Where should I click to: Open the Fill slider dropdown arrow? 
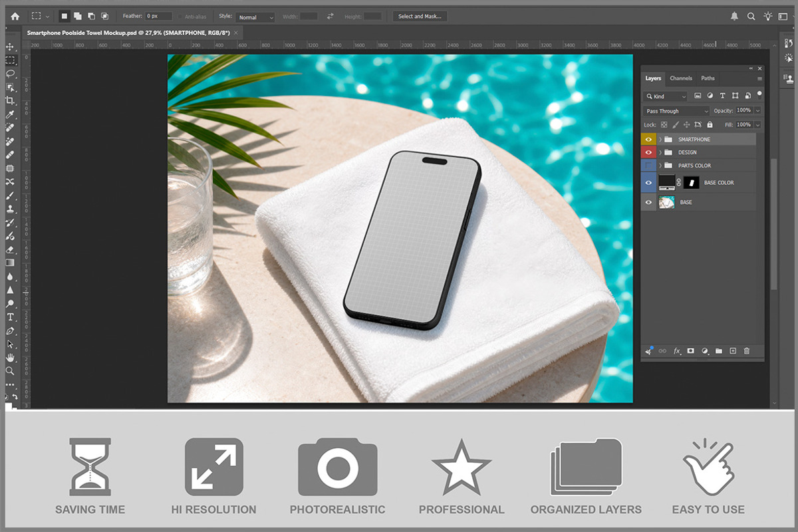(x=757, y=124)
